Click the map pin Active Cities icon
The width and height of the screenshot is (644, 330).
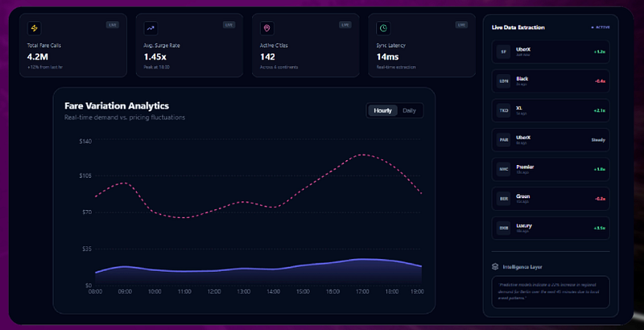(x=267, y=28)
